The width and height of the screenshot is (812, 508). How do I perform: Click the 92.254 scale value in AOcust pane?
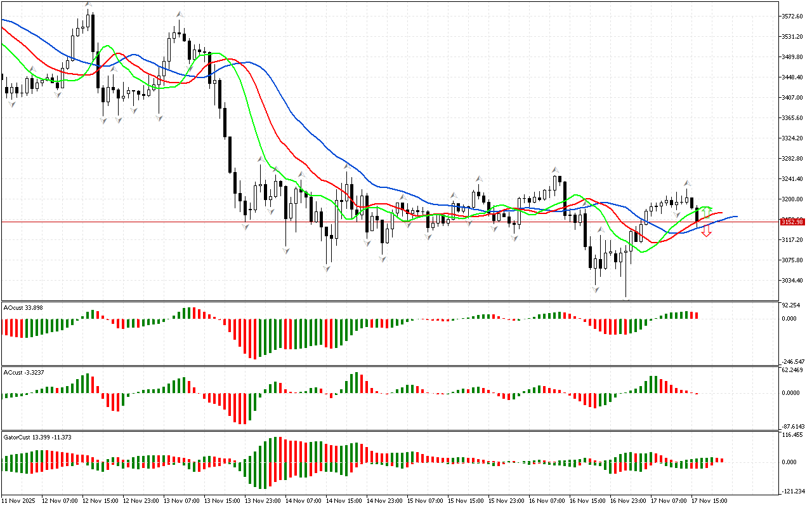pyautogui.click(x=790, y=305)
